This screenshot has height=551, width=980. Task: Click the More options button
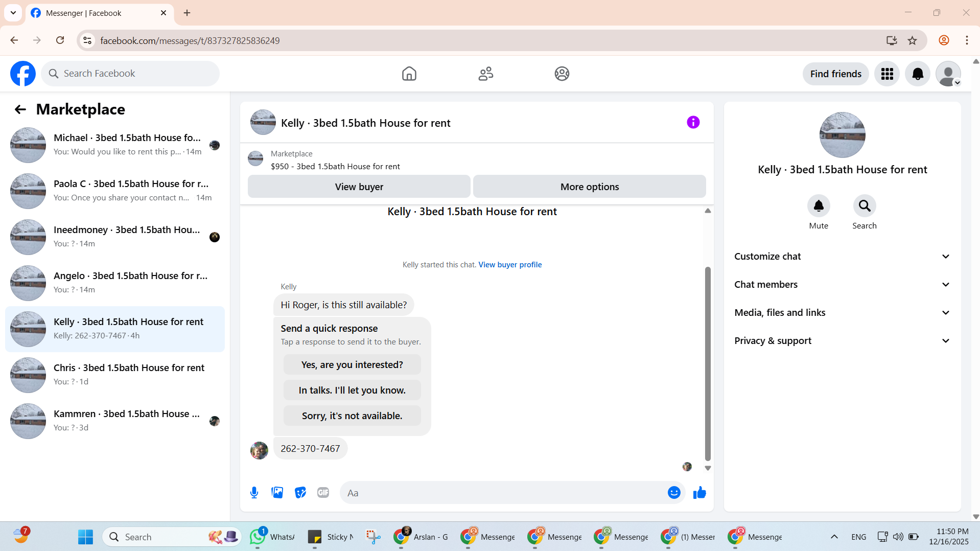pos(590,187)
